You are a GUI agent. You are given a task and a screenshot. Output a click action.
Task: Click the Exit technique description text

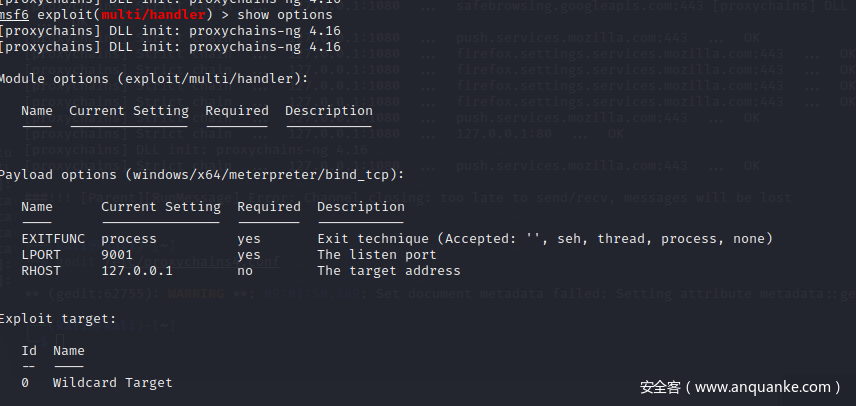(x=545, y=239)
